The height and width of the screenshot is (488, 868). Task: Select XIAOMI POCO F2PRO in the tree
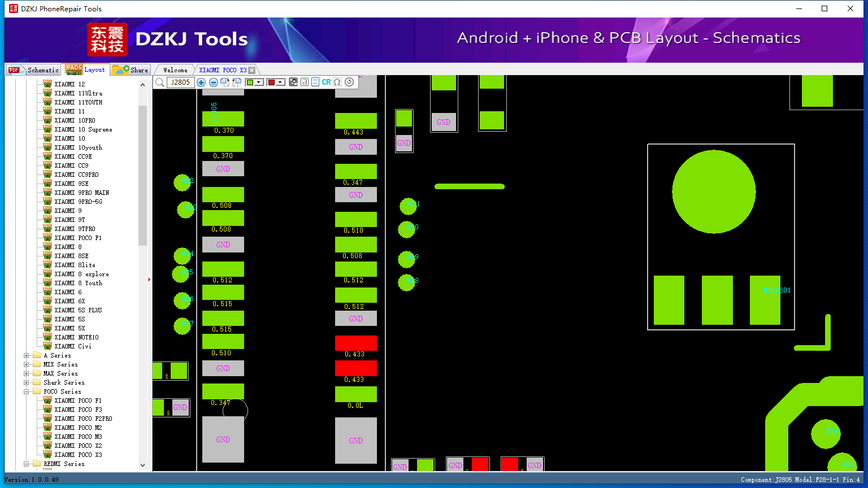83,419
